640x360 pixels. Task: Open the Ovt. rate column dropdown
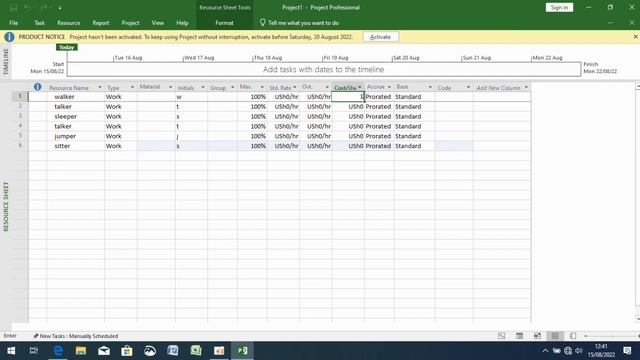click(327, 87)
